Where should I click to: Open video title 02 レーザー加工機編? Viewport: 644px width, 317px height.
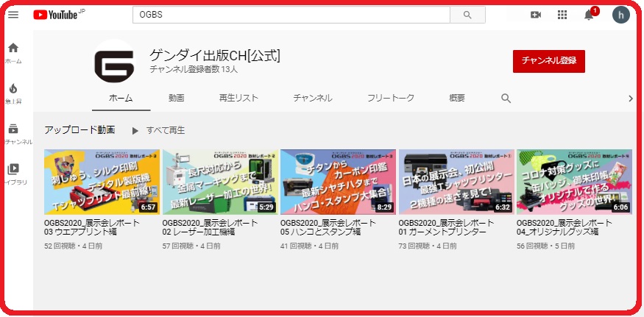tap(210, 227)
